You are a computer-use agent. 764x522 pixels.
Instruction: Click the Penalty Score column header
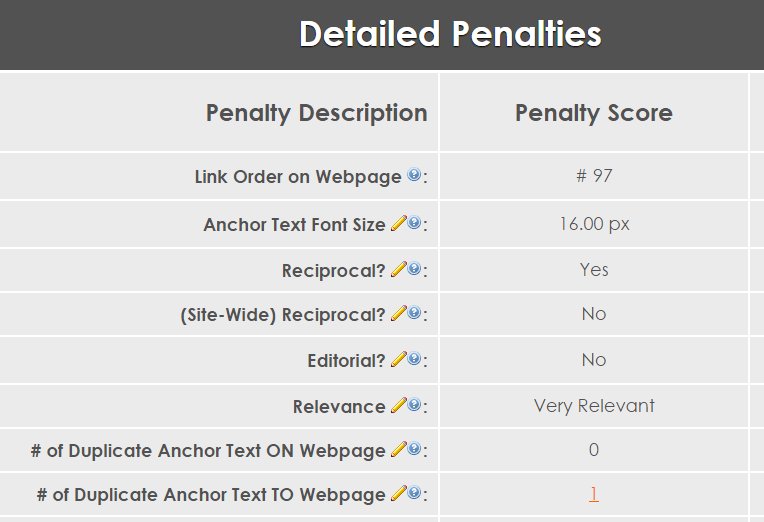594,113
